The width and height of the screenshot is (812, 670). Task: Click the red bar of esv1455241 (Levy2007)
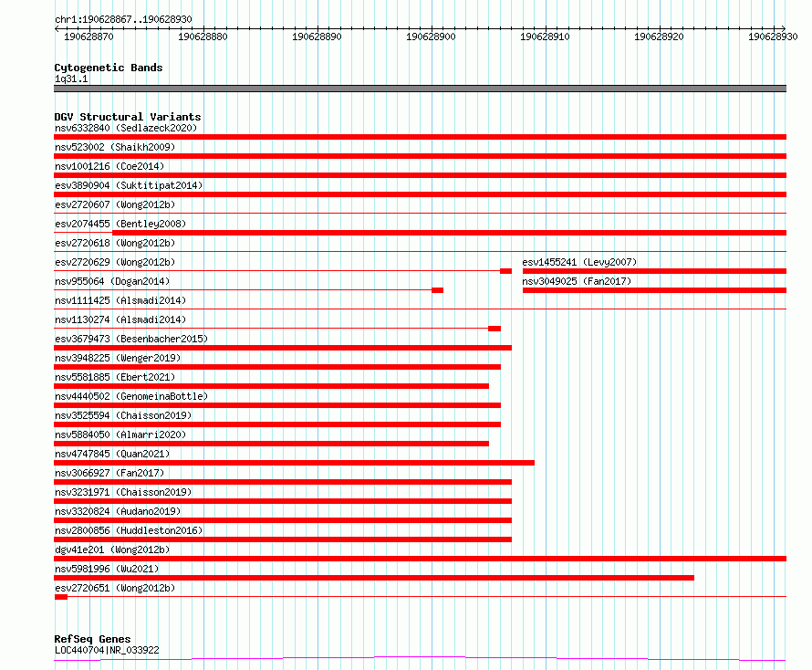[x=654, y=271]
